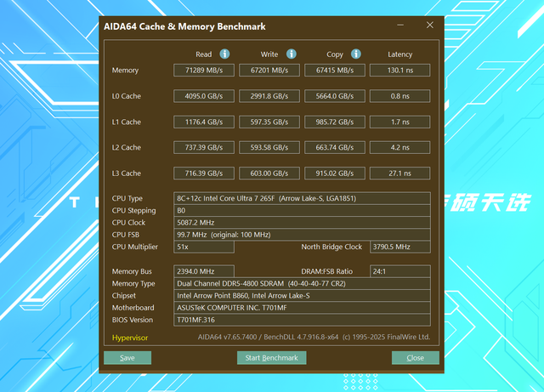
Task: Click the Hypervisor label
Action: tap(130, 338)
